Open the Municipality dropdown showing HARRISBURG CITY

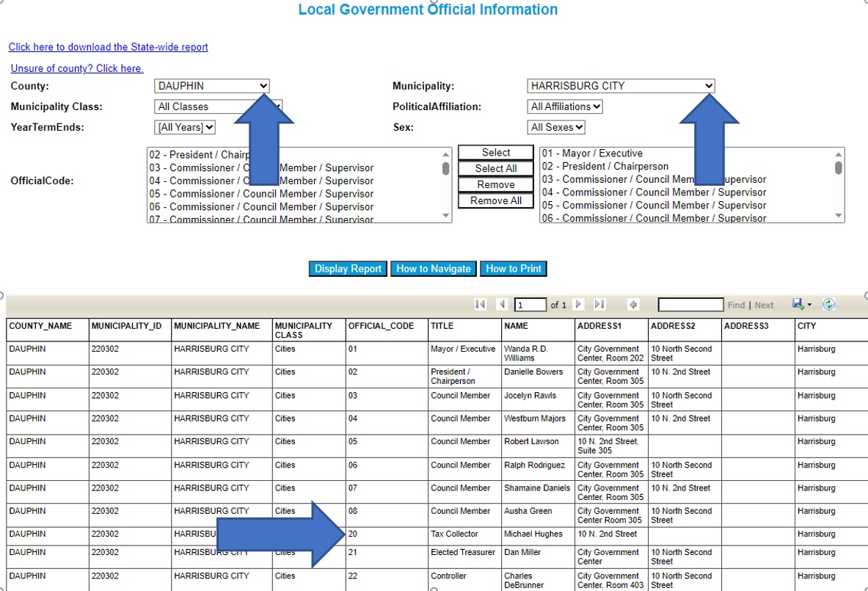[x=620, y=86]
